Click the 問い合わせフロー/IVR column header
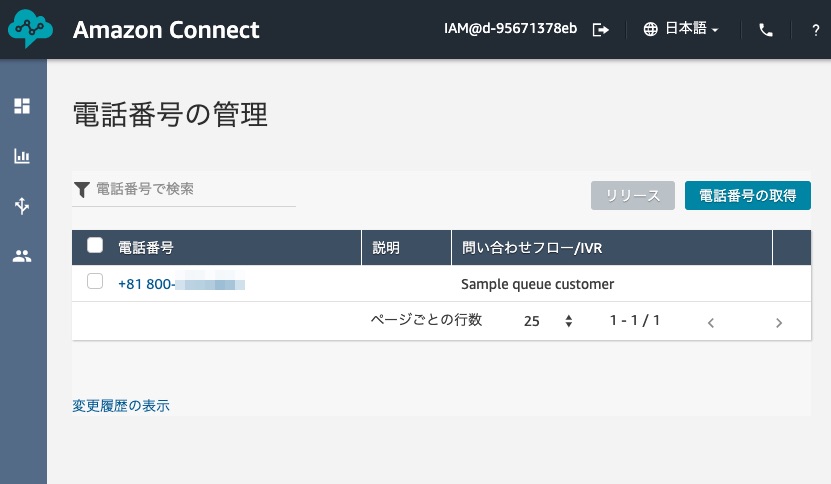This screenshot has height=484, width=831. point(532,248)
